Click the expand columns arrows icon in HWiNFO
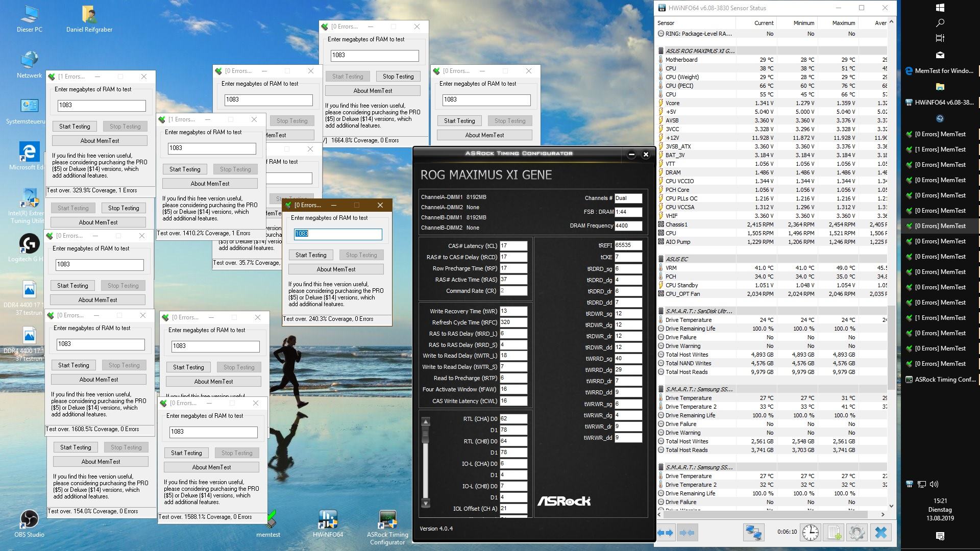Image resolution: width=980 pixels, height=551 pixels. pos(665,533)
